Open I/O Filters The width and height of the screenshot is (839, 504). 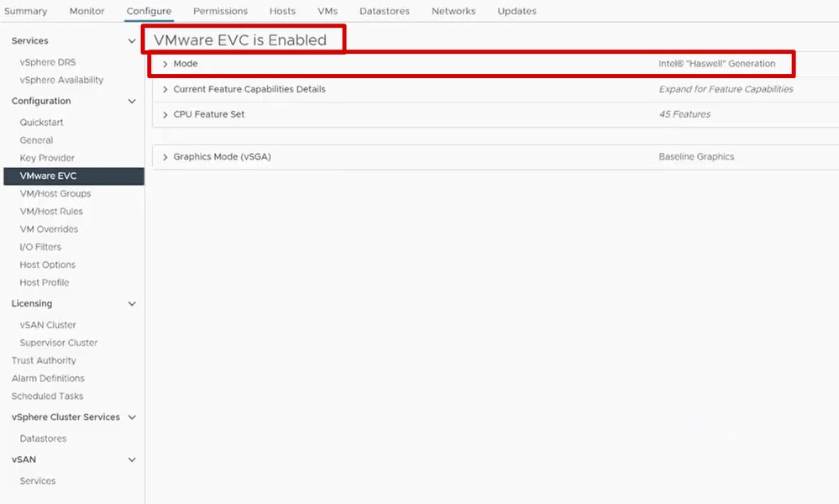point(40,247)
